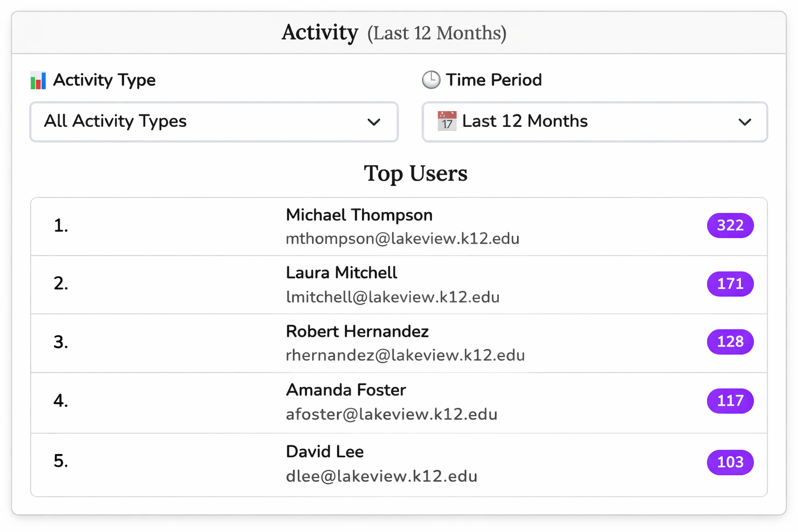798x532 pixels.
Task: Click the clock icon next to Time Period
Action: coord(431,79)
